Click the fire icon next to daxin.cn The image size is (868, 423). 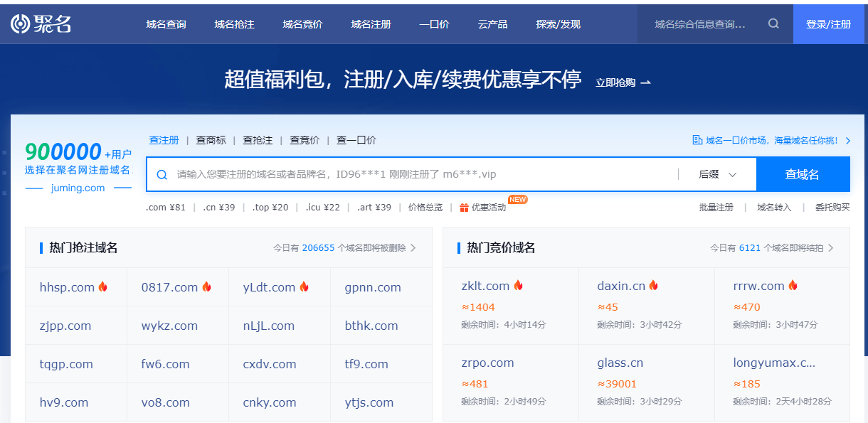click(x=653, y=285)
